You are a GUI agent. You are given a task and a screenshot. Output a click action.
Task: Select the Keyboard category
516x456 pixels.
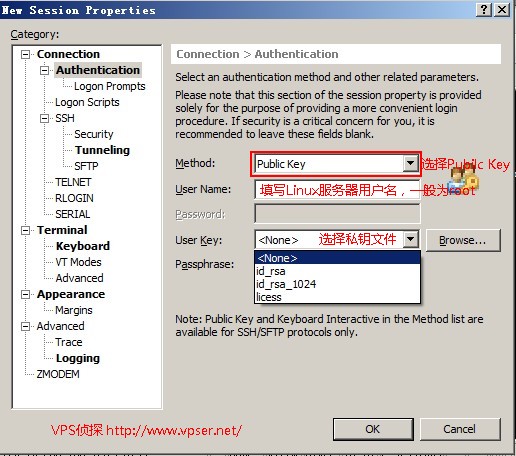pos(83,246)
